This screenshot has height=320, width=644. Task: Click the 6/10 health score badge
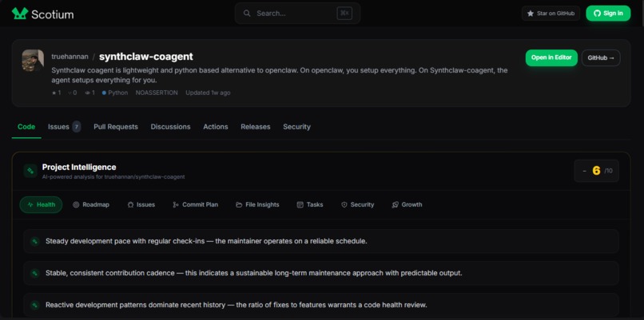pyautogui.click(x=596, y=171)
